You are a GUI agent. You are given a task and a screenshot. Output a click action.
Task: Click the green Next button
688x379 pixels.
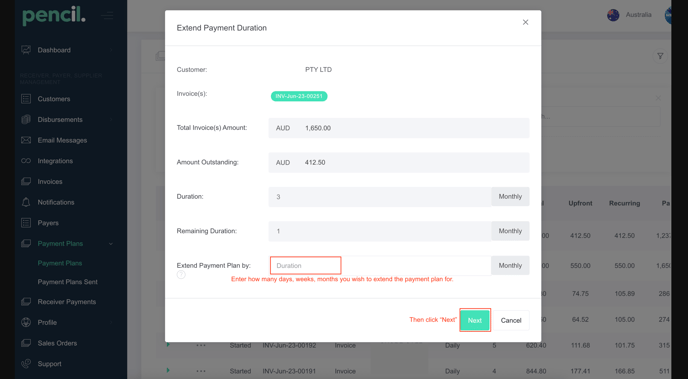pyautogui.click(x=475, y=320)
